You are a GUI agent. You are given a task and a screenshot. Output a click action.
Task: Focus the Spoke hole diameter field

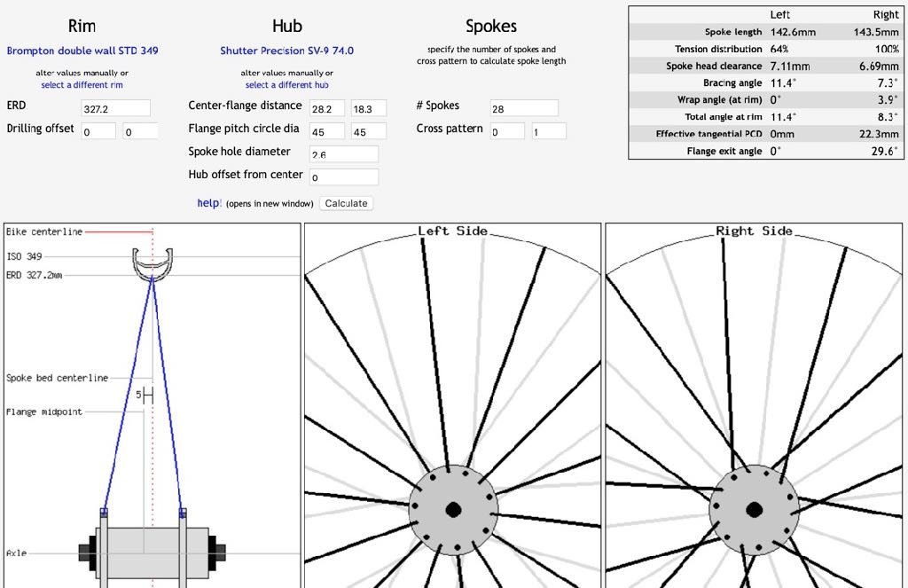coord(343,154)
